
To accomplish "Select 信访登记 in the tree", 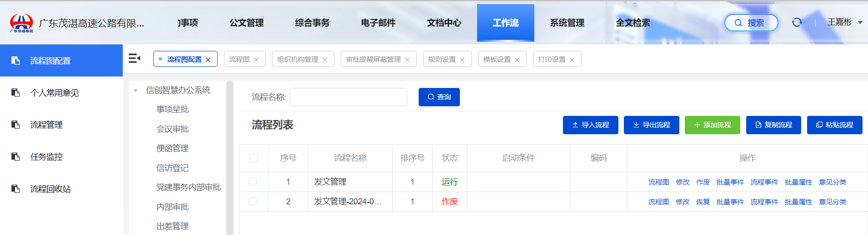I will 173,168.
